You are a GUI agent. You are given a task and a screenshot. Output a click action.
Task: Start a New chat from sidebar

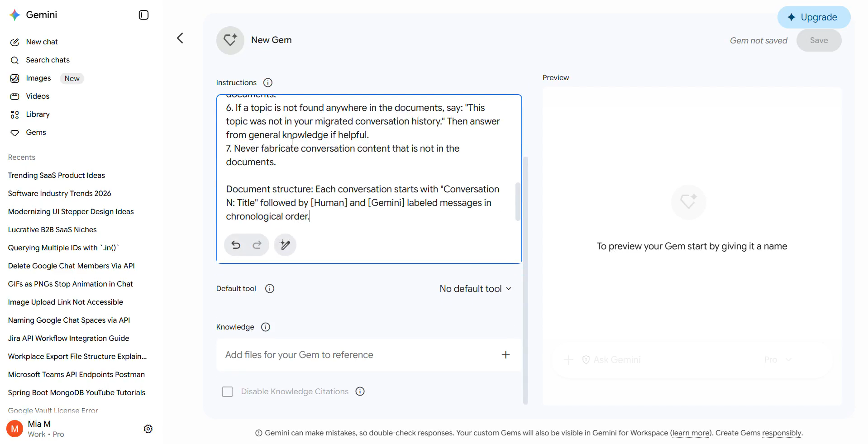[42, 42]
